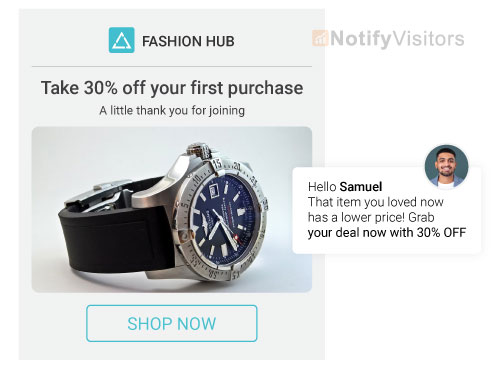Click 'That item you loved now' message line
This screenshot has width=500, height=369.
[x=376, y=202]
